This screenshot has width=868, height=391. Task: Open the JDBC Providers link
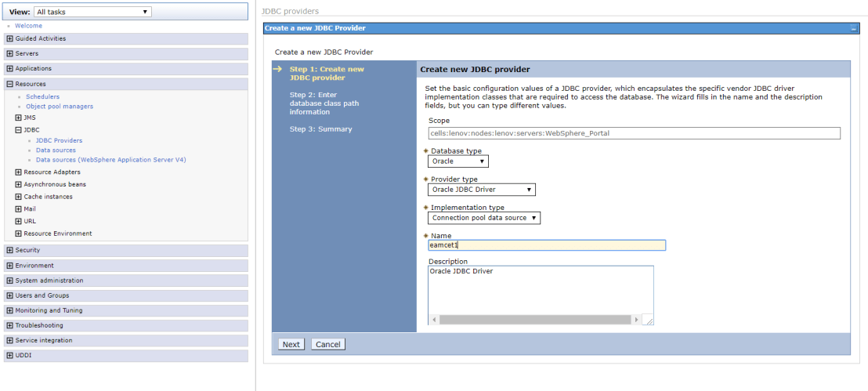point(59,141)
